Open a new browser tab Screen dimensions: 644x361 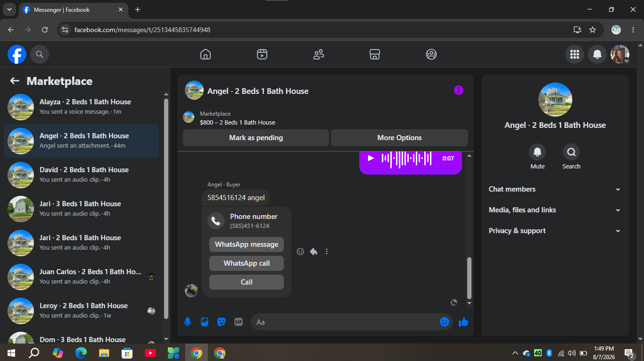click(x=138, y=9)
